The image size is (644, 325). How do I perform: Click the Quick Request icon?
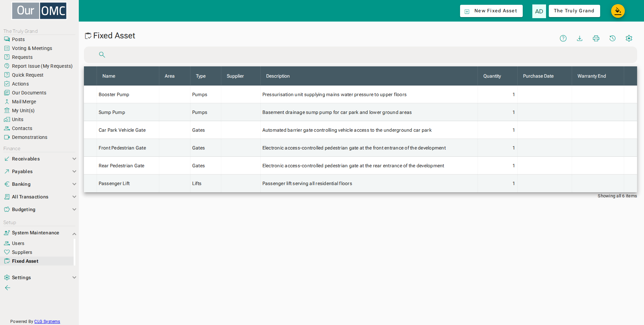7,75
